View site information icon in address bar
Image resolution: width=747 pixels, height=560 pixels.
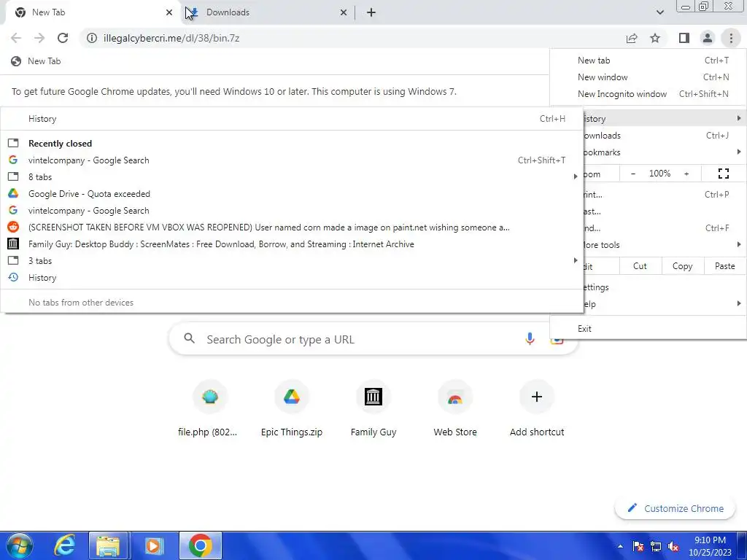(x=91, y=38)
